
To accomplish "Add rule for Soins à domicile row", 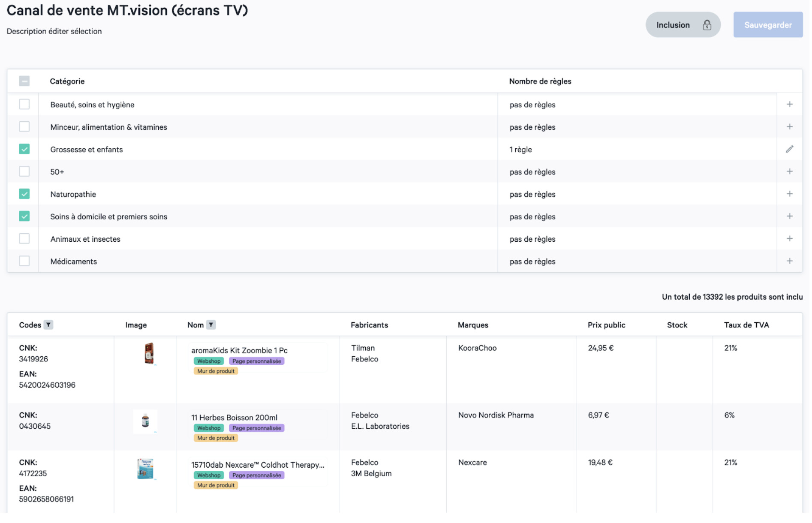I will click(x=789, y=216).
